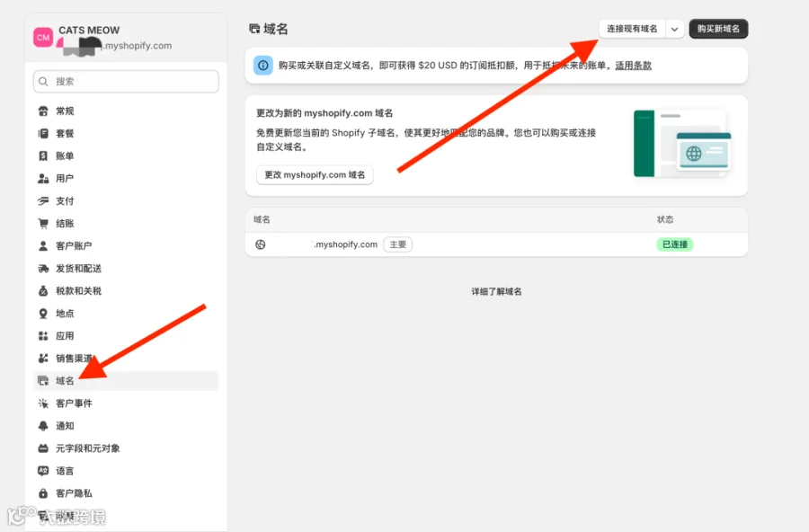Click the Shipping (发货和配送) truck icon
Image resolution: width=809 pixels, height=532 pixels.
click(43, 269)
